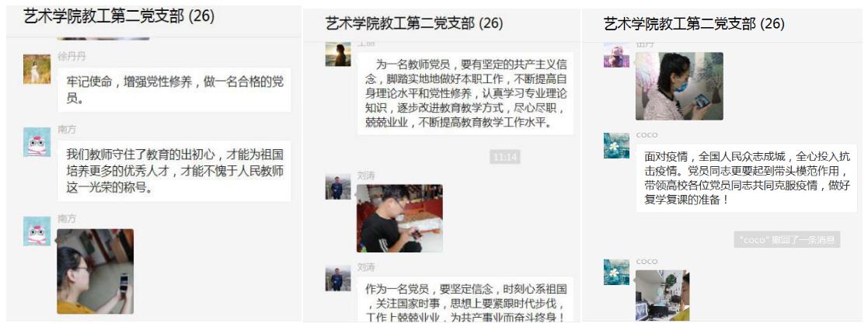The image size is (868, 327).
Task: Open the purple avatar at top of right chat
Action: coord(616,55)
